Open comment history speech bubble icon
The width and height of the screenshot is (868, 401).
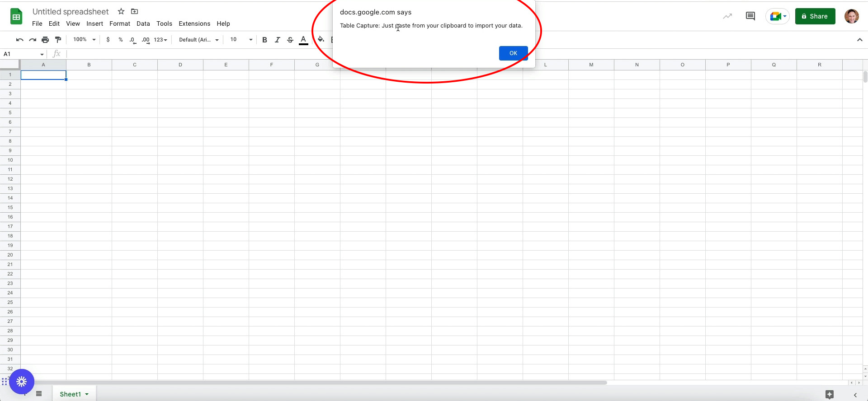click(x=750, y=16)
